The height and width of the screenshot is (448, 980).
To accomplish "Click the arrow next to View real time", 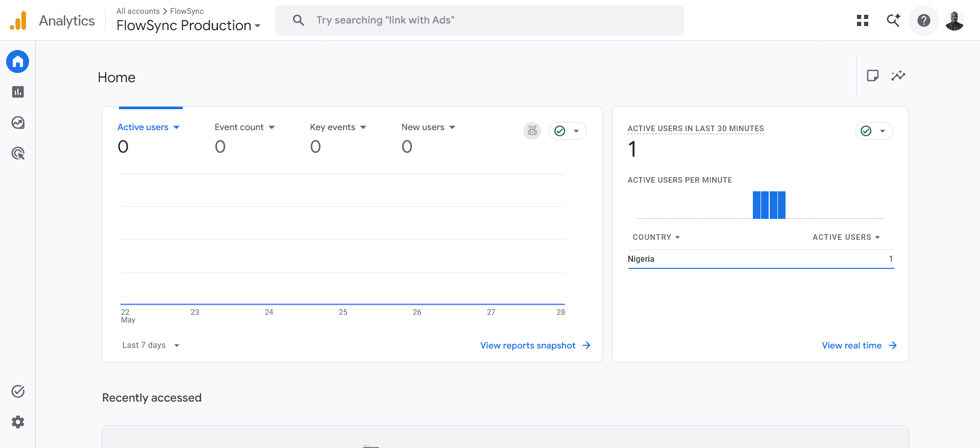I will tap(893, 345).
